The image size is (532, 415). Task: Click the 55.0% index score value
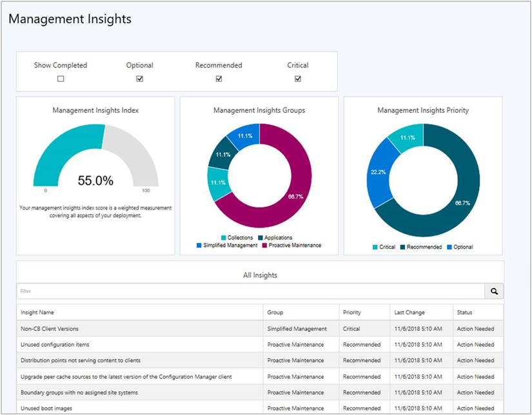[95, 180]
